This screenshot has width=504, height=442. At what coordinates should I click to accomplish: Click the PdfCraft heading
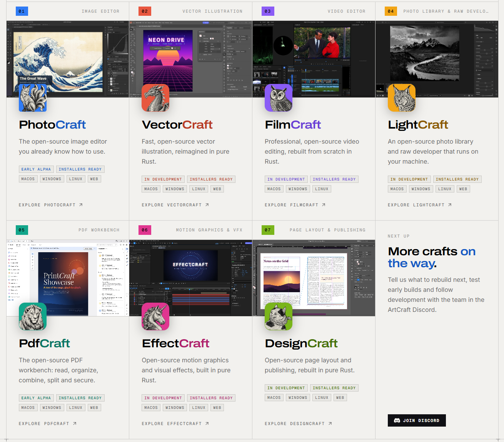(44, 343)
